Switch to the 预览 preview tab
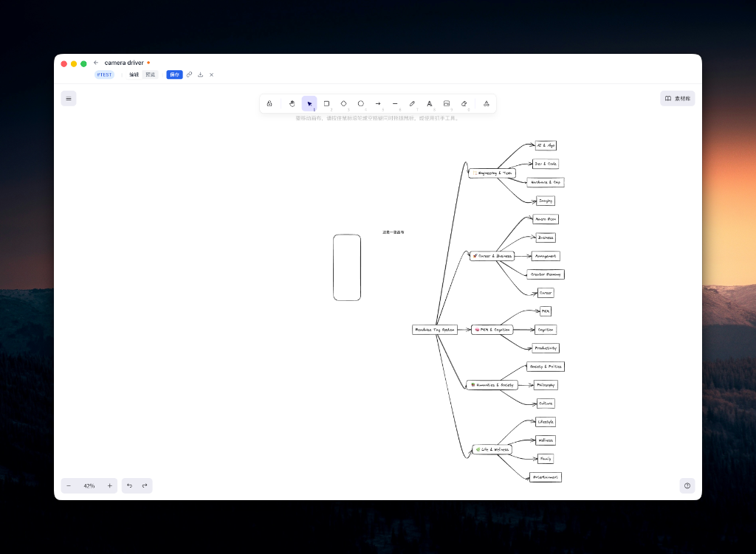The width and height of the screenshot is (756, 554). pyautogui.click(x=149, y=75)
